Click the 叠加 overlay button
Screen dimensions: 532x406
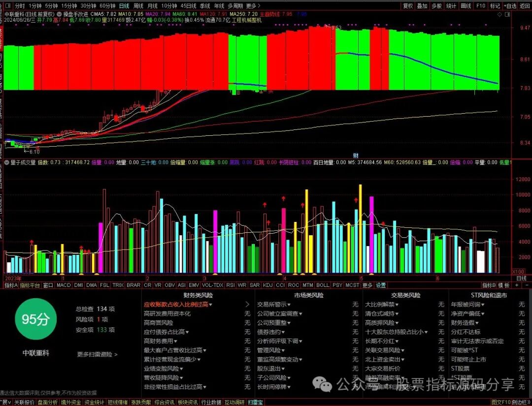(423, 6)
